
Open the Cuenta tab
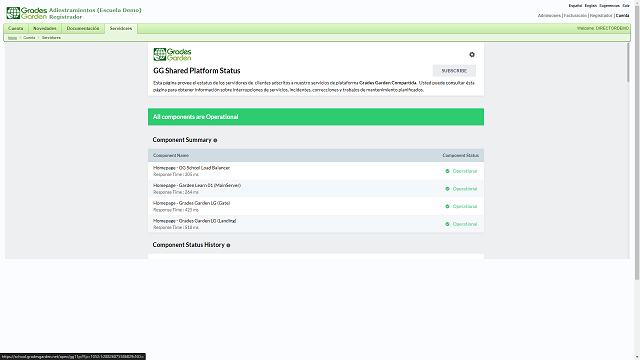[x=16, y=29]
